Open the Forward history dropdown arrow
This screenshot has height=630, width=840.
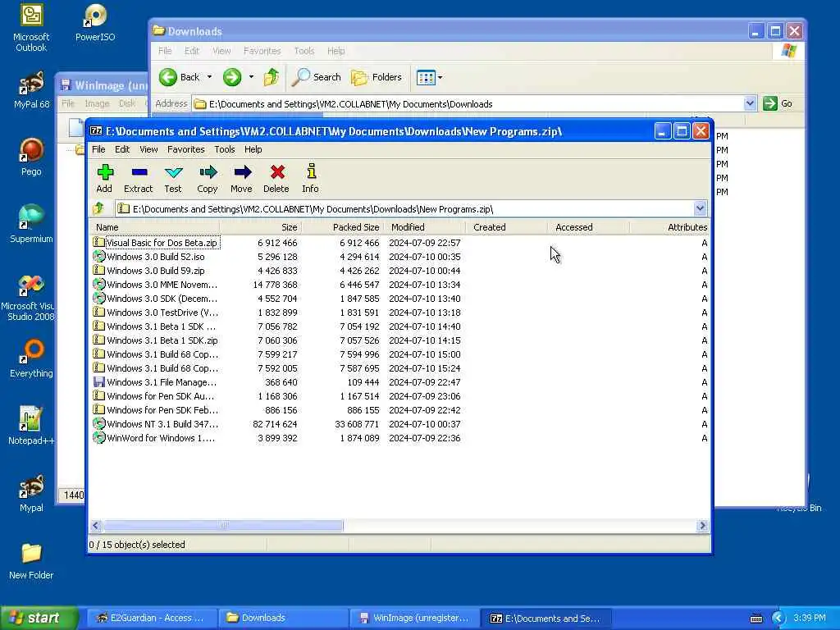click(x=251, y=77)
